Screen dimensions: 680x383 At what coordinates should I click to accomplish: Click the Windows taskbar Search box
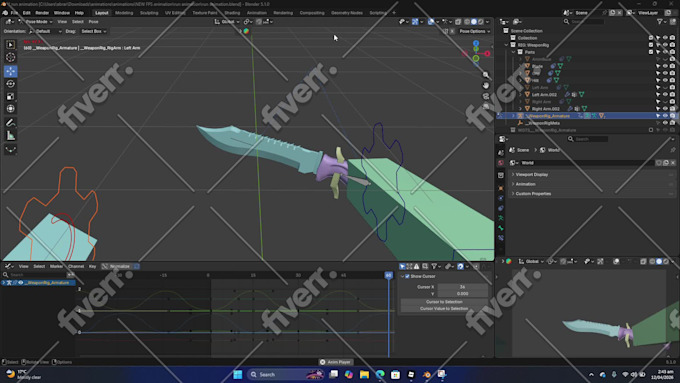pos(286,374)
